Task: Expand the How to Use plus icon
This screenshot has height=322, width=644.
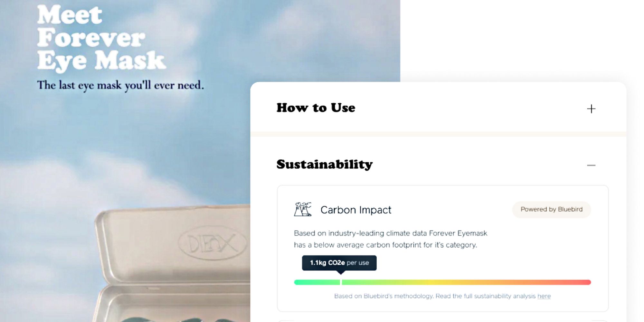Action: (x=591, y=109)
